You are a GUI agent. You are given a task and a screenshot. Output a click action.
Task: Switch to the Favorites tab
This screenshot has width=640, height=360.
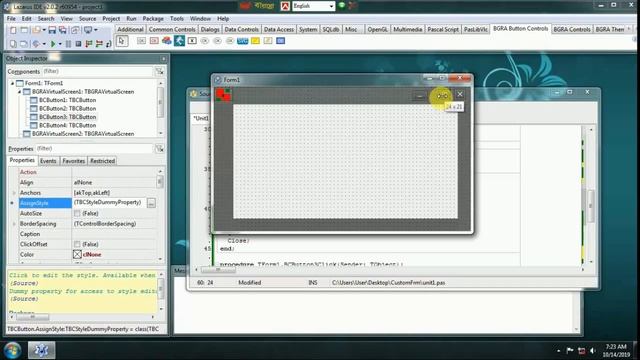[73, 161]
